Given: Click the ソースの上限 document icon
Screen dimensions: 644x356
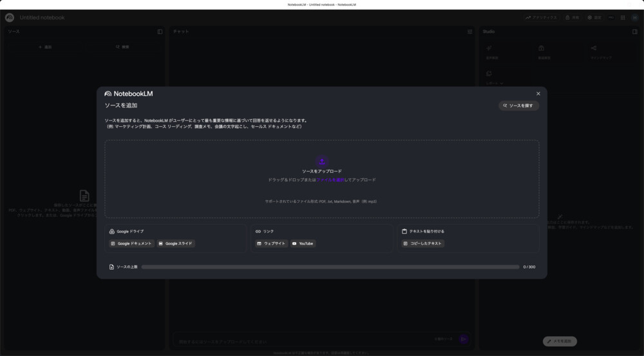Looking at the screenshot, I should tap(111, 267).
